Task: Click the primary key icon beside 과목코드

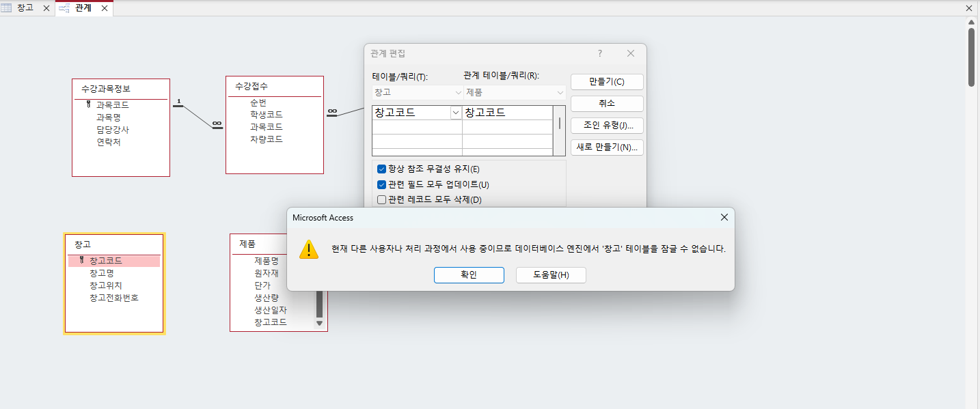Action: pos(89,104)
